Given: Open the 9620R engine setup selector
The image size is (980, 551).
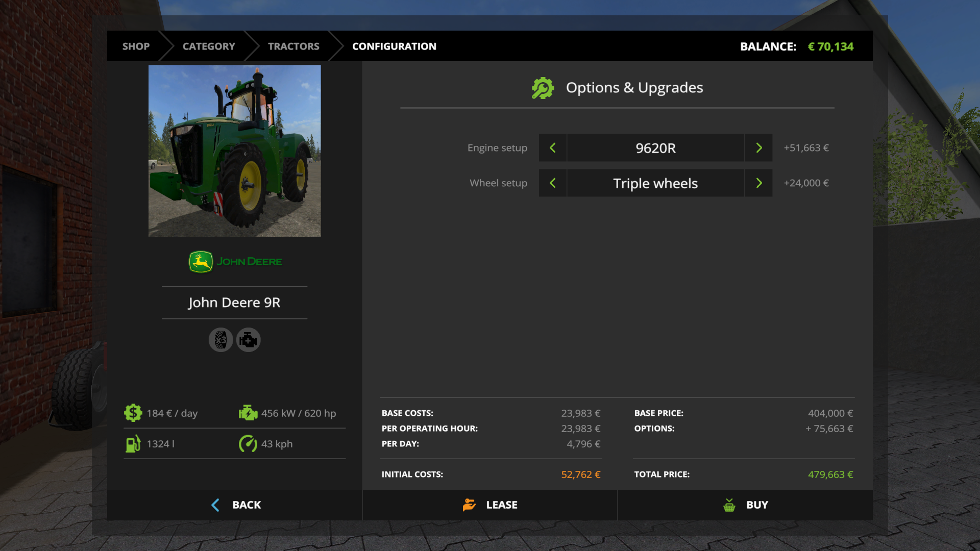Looking at the screenshot, I should click(x=655, y=148).
